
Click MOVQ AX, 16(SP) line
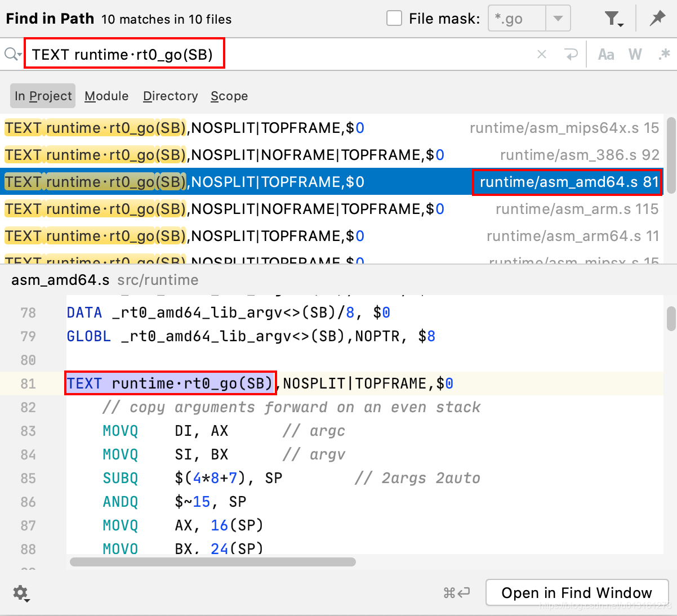point(183,525)
